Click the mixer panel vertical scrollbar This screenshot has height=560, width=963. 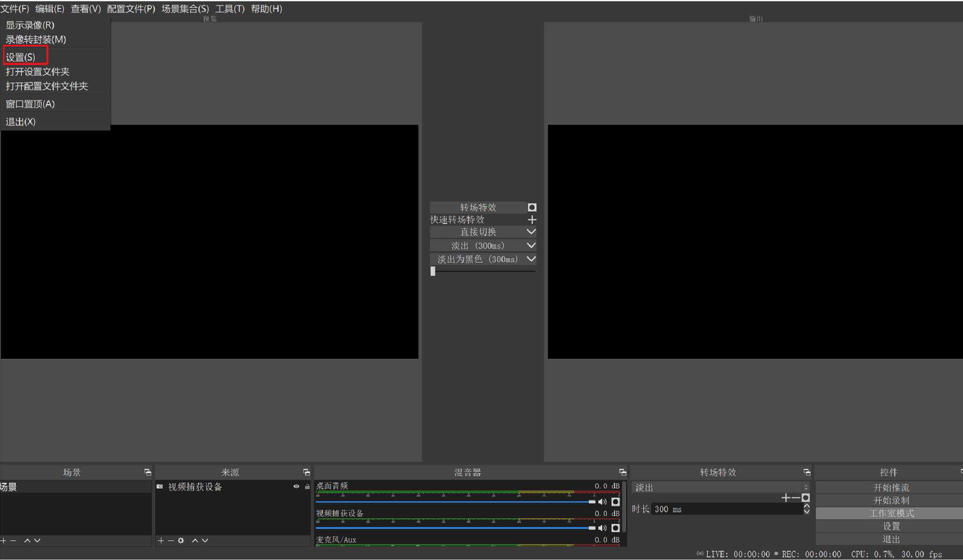[624, 507]
